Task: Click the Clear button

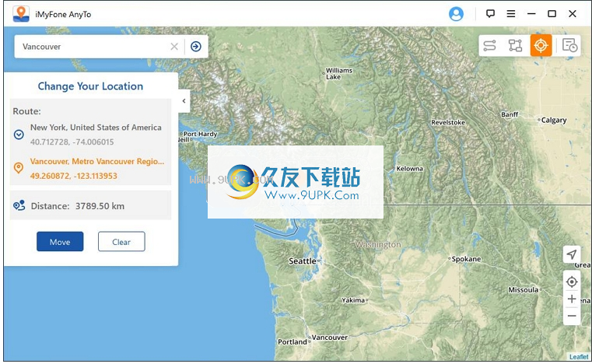Action: (121, 242)
